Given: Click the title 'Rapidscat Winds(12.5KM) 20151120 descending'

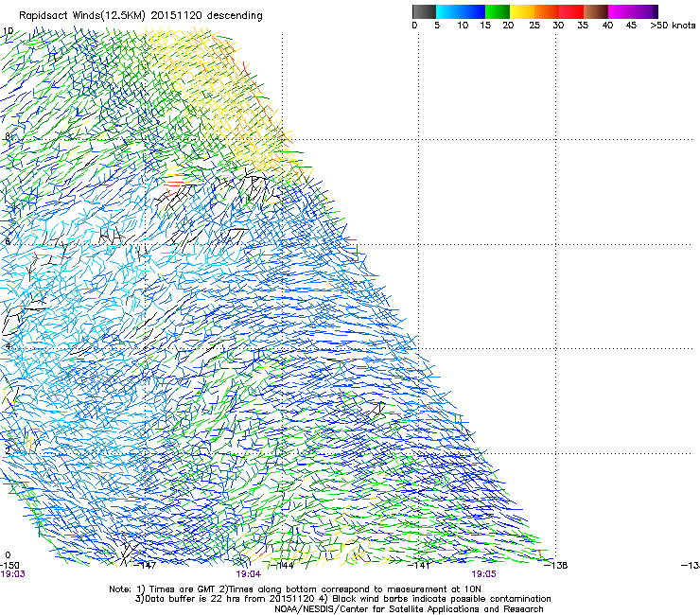Looking at the screenshot, I should click(x=141, y=16).
